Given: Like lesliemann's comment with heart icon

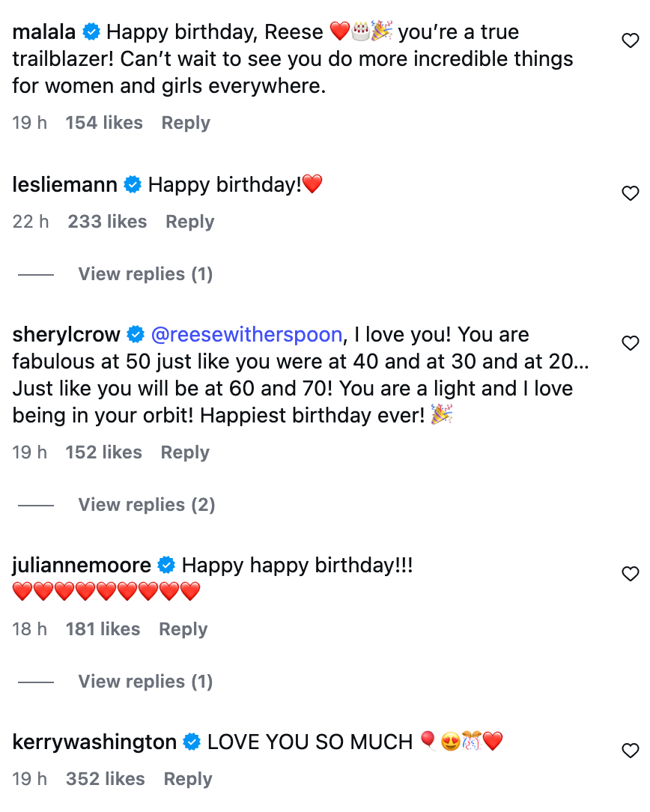Looking at the screenshot, I should pyautogui.click(x=631, y=193).
